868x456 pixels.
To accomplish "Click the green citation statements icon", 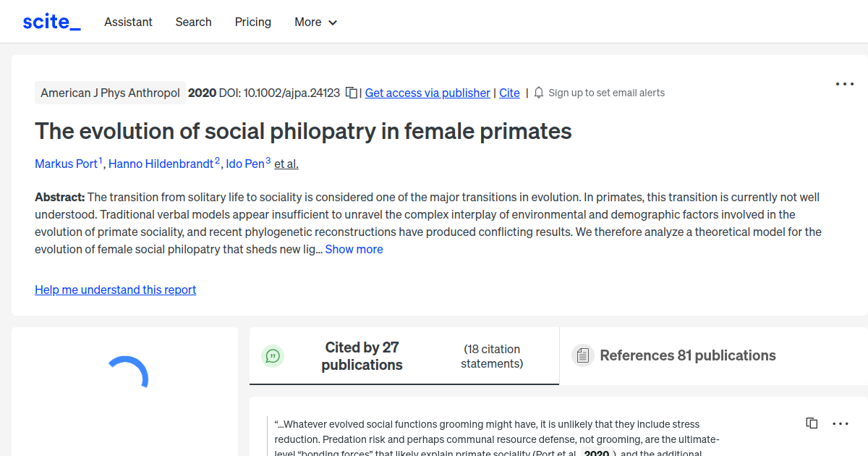I will 273,355.
